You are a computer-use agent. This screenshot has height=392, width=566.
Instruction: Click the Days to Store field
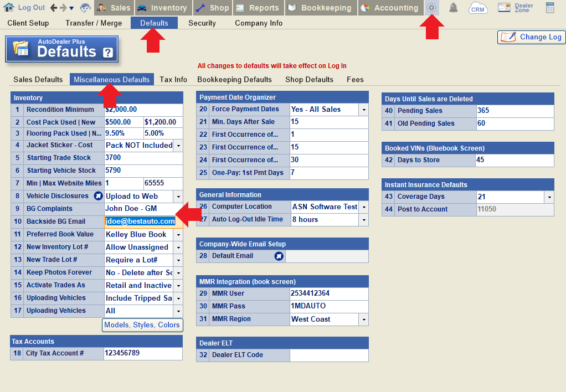tap(515, 160)
